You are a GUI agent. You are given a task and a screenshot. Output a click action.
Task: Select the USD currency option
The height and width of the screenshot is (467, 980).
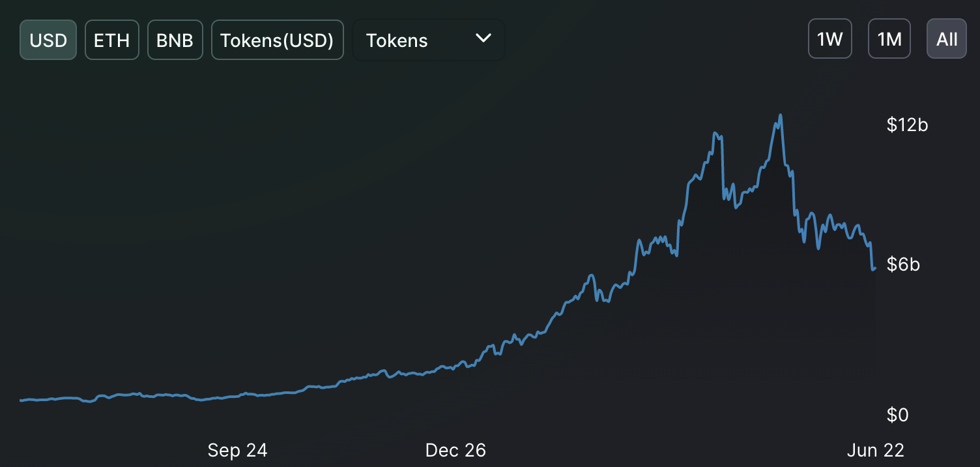[x=48, y=40]
